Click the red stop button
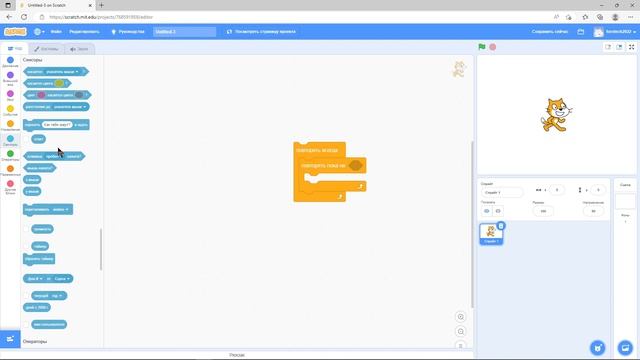The height and width of the screenshot is (360, 640). 493,47
